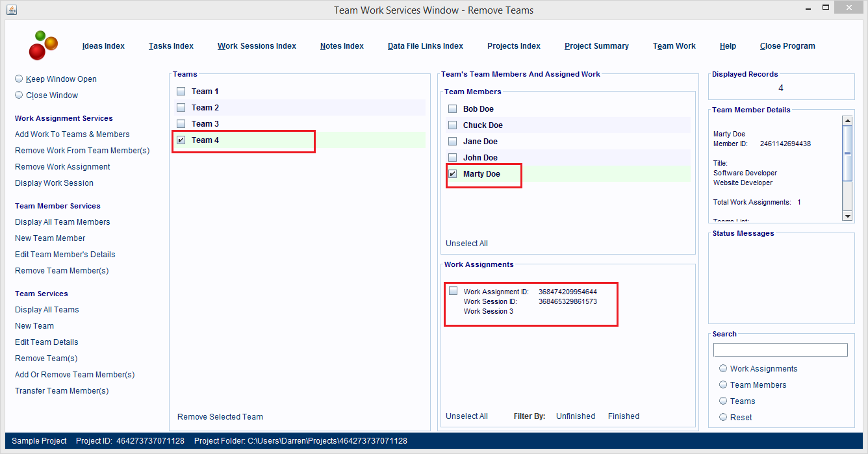This screenshot has width=868, height=454.
Task: Click the colored balls application logo
Action: 44,45
